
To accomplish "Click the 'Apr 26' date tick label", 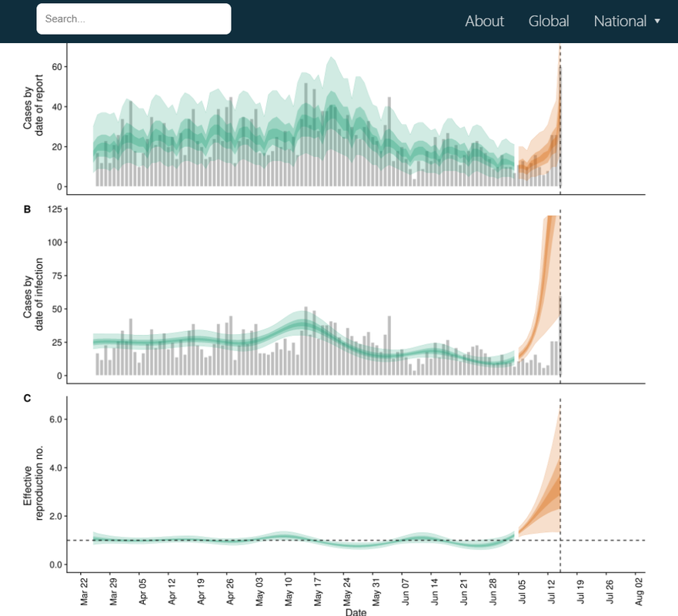I will [x=230, y=591].
